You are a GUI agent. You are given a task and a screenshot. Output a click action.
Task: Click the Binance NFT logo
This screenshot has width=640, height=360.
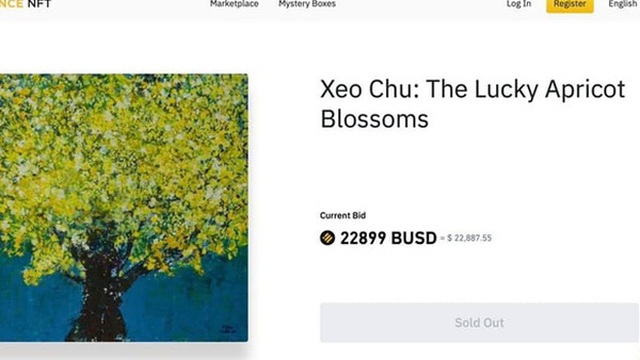[25, 4]
